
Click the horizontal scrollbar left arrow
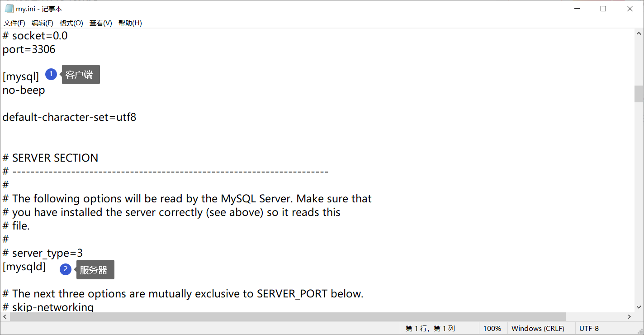(x=5, y=316)
